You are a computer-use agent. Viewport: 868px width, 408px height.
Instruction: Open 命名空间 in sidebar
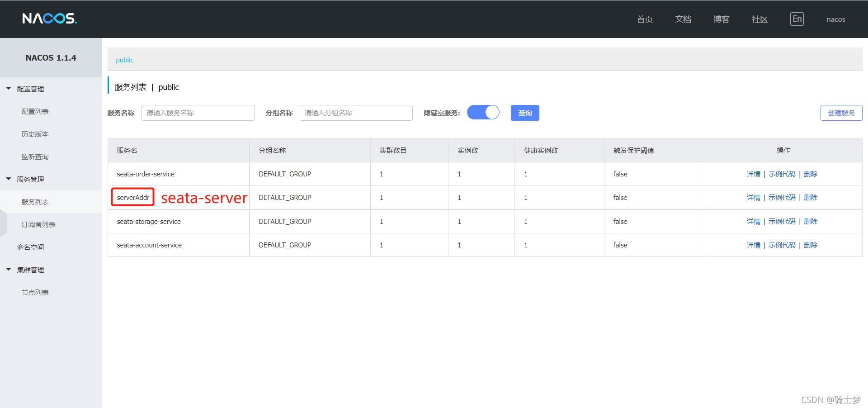[x=30, y=247]
